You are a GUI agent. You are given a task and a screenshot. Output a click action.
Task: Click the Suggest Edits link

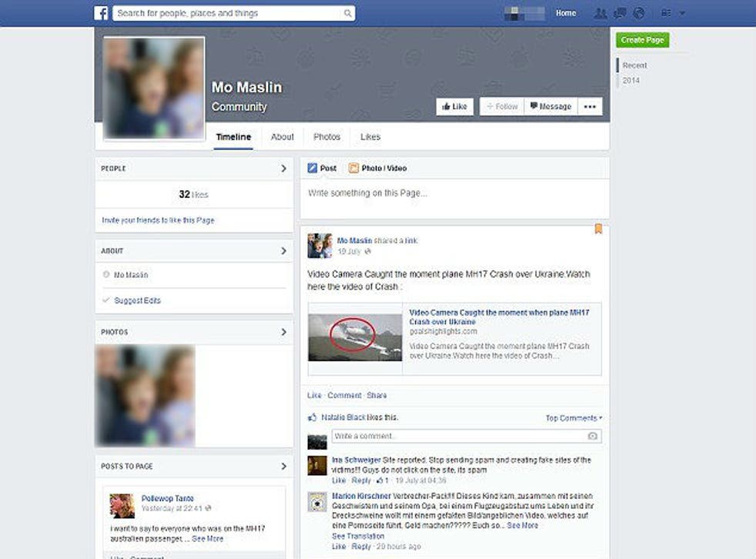click(x=137, y=300)
